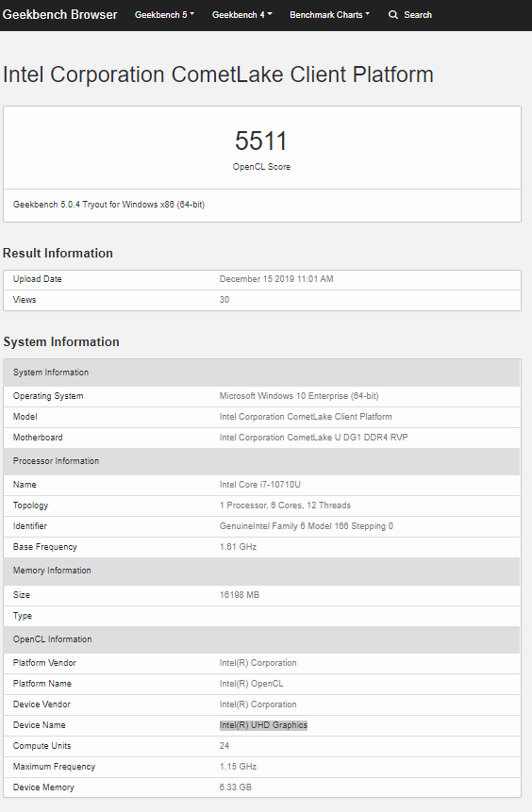Viewport: 532px width, 812px height.
Task: Click the Result Information heading
Action: (58, 254)
